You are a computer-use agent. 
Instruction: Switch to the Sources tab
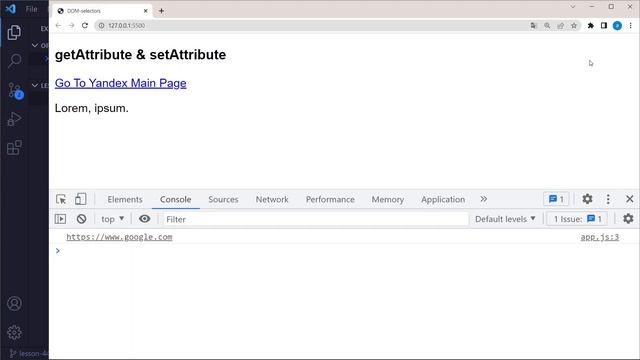(223, 199)
